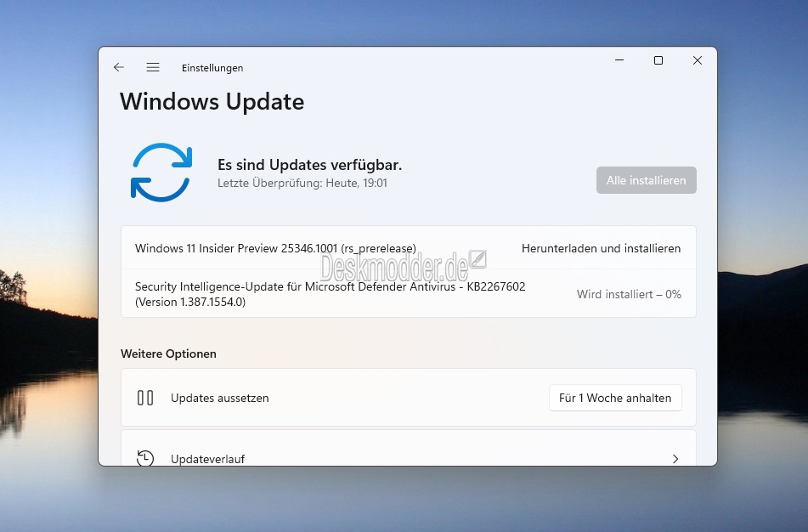Click the Einstellungen window title

[212, 68]
